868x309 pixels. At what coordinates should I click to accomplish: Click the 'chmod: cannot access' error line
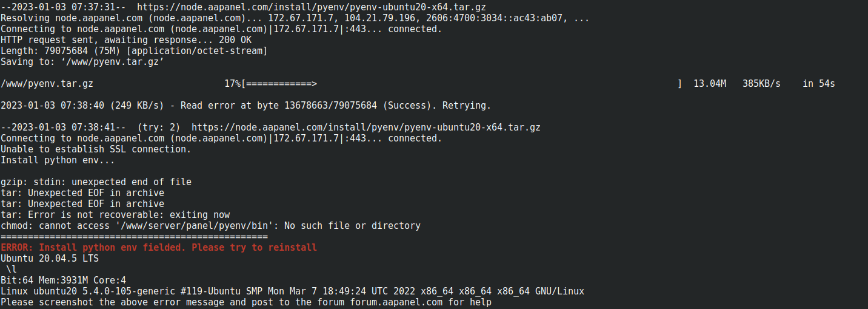click(210, 226)
